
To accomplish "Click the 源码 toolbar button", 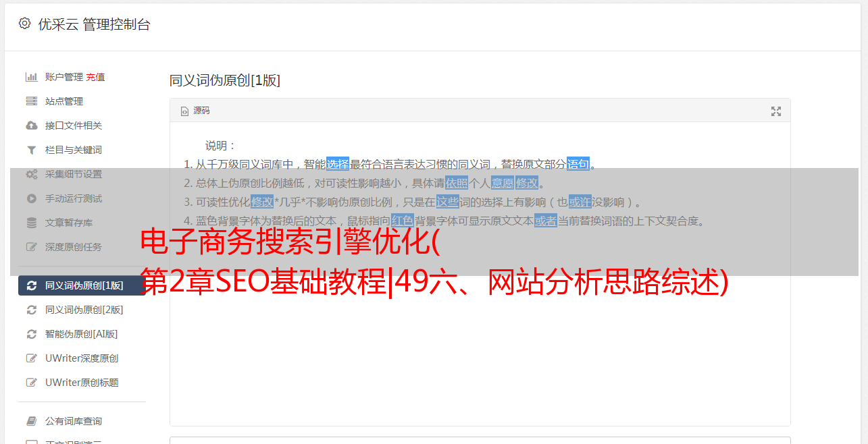I will point(195,111).
